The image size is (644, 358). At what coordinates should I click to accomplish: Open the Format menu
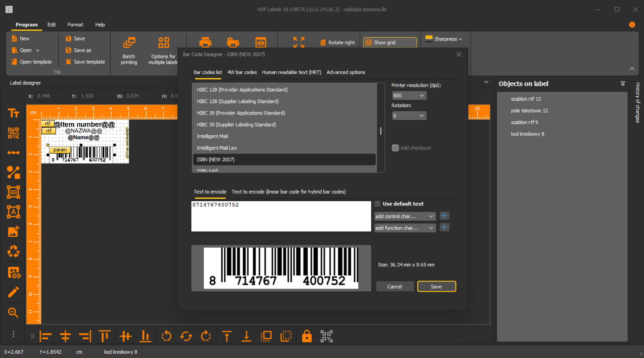[x=75, y=25]
